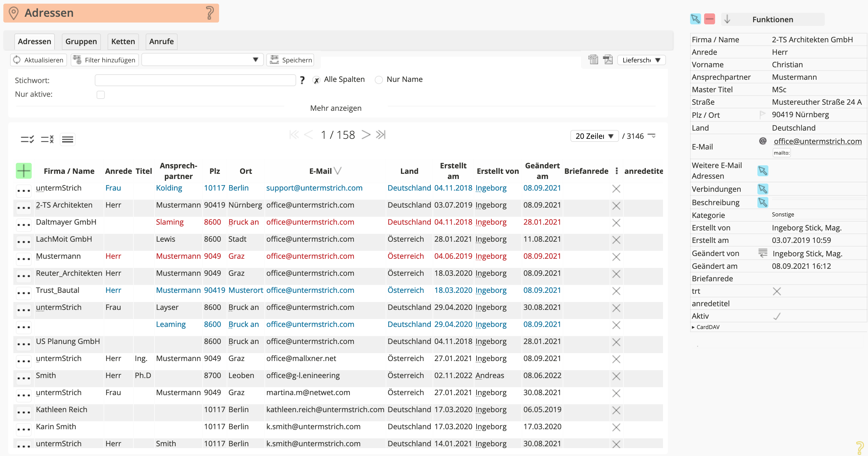Click Mehr anzeigen link
868x456 pixels.
coord(336,108)
